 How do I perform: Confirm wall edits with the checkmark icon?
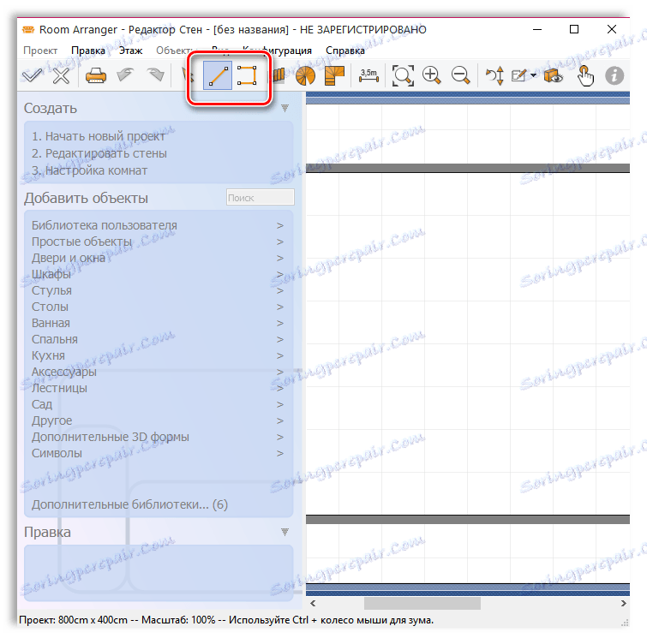(x=32, y=75)
